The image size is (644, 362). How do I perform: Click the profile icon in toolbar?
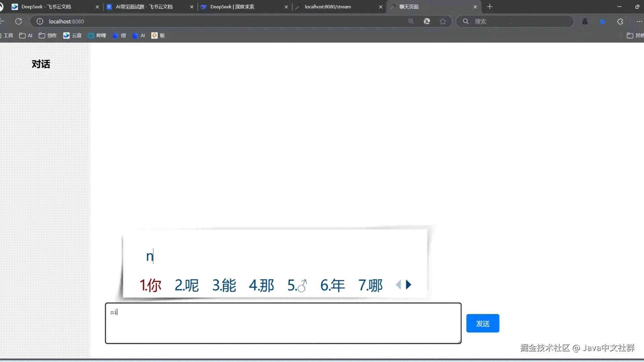(585, 21)
